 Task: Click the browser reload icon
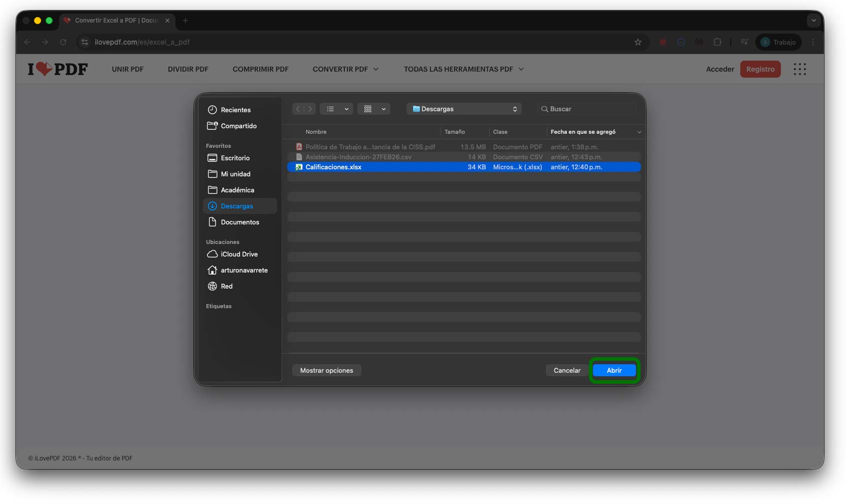63,42
